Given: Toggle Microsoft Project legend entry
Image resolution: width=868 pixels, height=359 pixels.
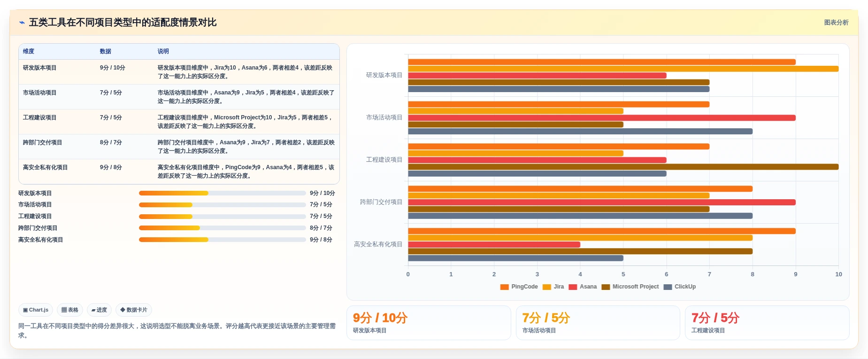Looking at the screenshot, I should click(x=630, y=287).
